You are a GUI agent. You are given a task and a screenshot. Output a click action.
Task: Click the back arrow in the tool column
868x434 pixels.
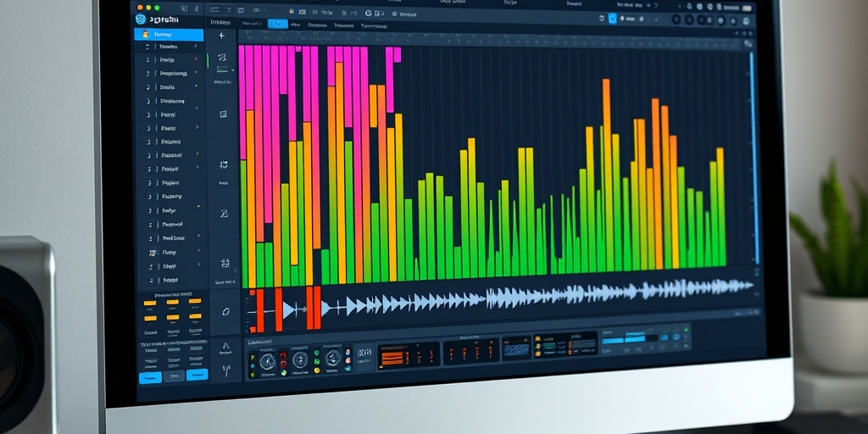[223, 36]
